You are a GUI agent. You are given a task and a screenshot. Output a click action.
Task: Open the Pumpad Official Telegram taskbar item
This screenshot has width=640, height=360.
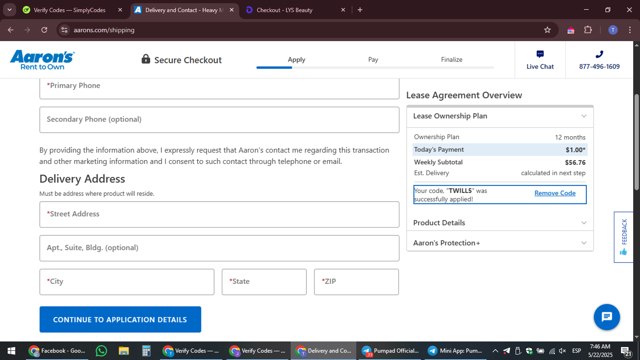click(x=391, y=351)
